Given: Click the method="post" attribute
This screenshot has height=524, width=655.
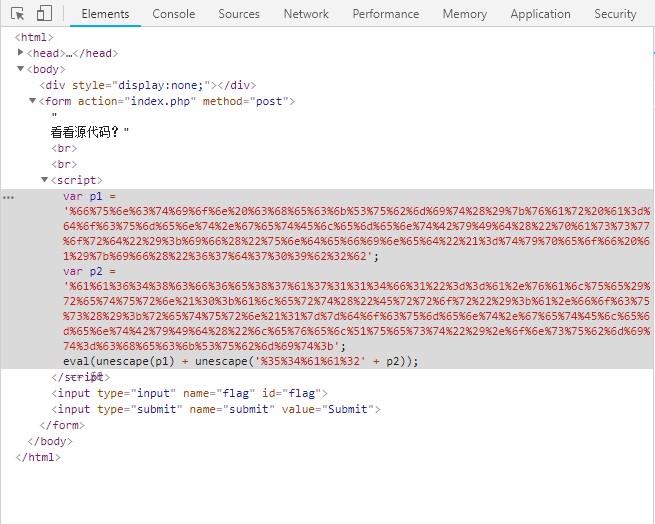Looking at the screenshot, I should [x=246, y=101].
